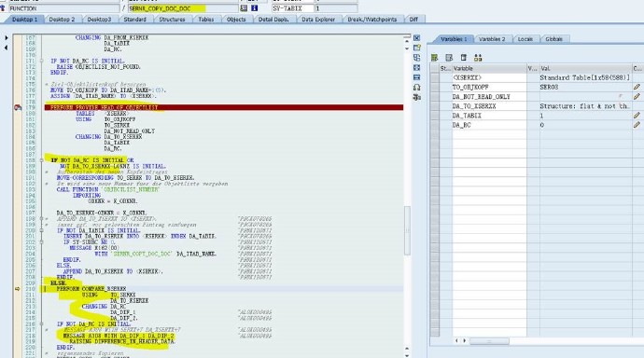Click the value SER03 for TO_OBJKOPF
644x358 pixels.
tap(549, 87)
